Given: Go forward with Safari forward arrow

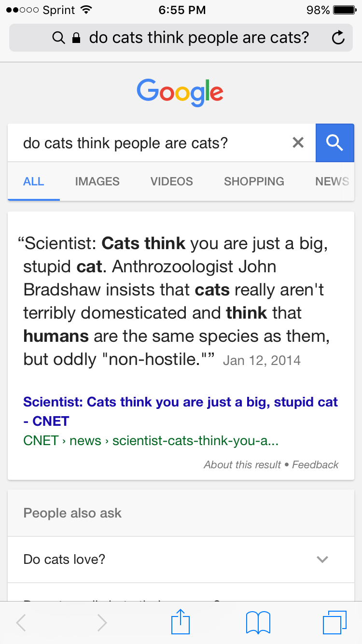Looking at the screenshot, I should coord(102,622).
